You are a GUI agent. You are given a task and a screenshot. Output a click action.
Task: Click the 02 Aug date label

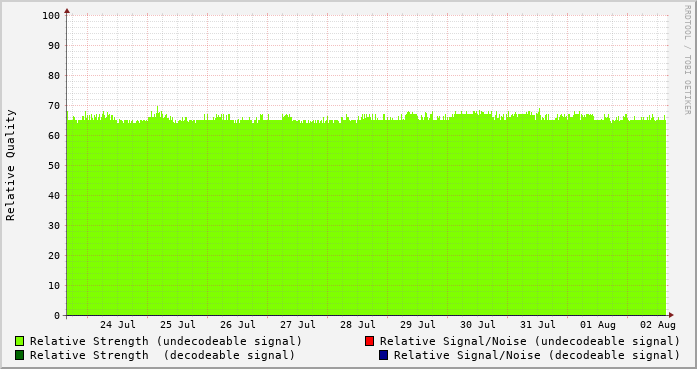658,325
